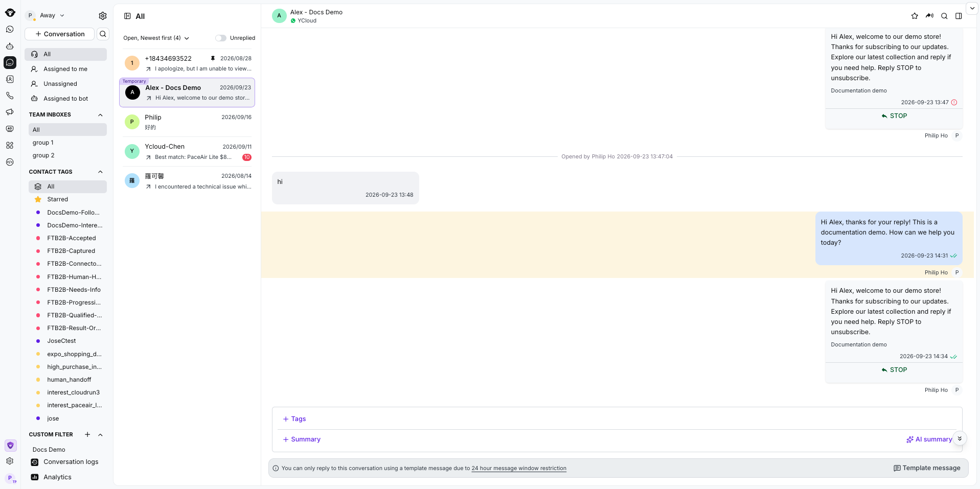Collapse the CONTACT TAGS section
The width and height of the screenshot is (980, 489).
pyautogui.click(x=100, y=172)
